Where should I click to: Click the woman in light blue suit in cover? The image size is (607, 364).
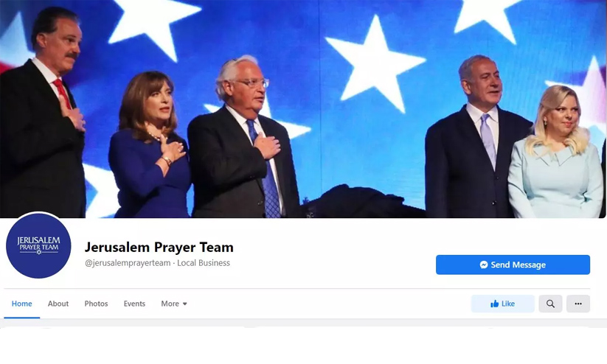click(x=556, y=155)
